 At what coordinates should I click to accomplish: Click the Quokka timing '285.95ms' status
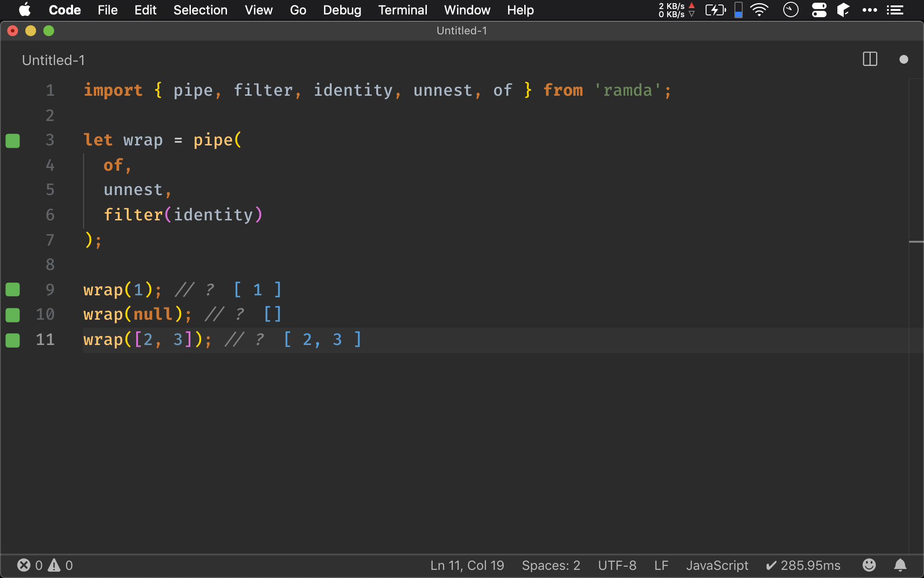tap(804, 565)
